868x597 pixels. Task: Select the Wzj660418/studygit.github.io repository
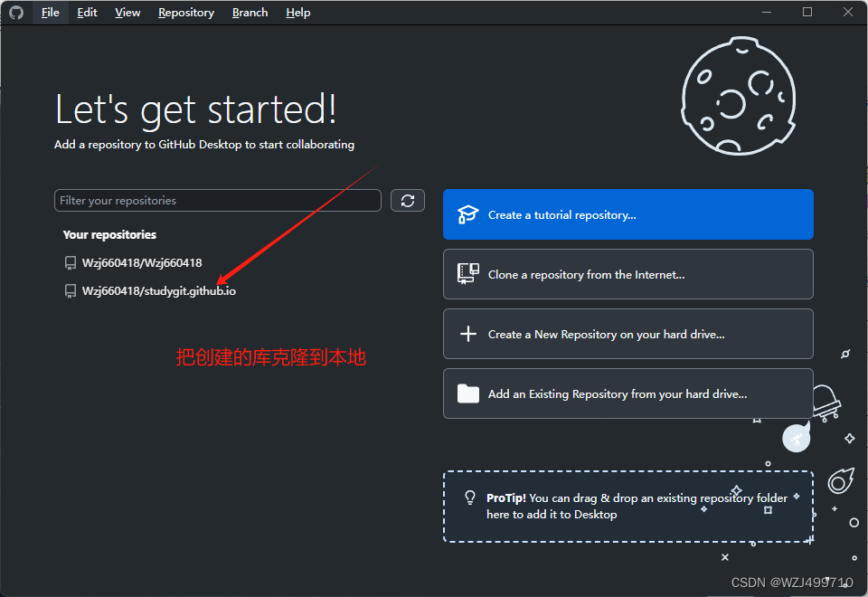click(x=158, y=291)
